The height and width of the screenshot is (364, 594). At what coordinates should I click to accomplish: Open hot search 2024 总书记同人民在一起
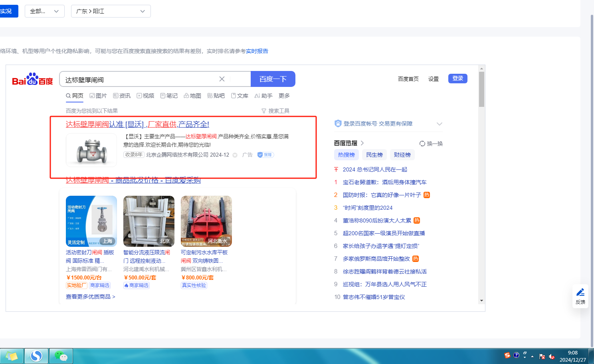click(375, 169)
